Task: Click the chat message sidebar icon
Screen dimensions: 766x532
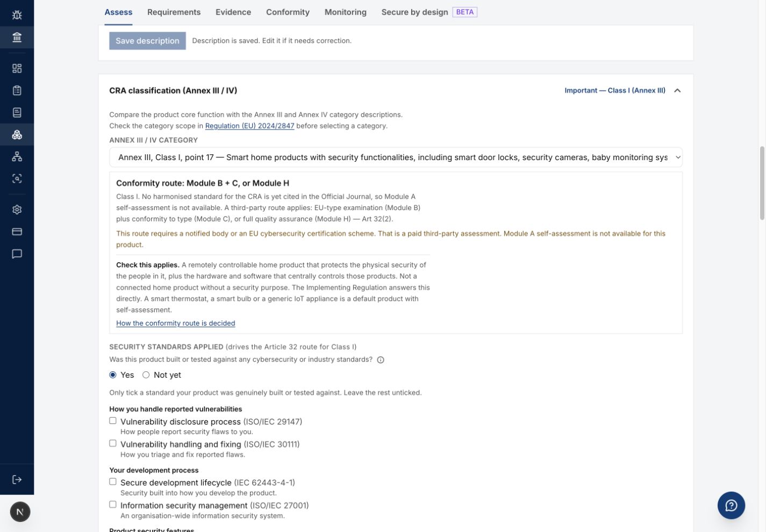Action: 17,254
